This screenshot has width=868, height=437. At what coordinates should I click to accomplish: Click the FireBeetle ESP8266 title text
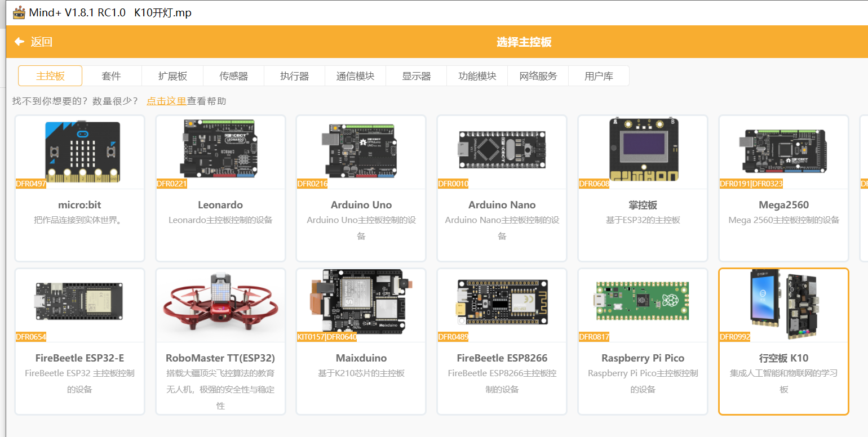click(502, 358)
